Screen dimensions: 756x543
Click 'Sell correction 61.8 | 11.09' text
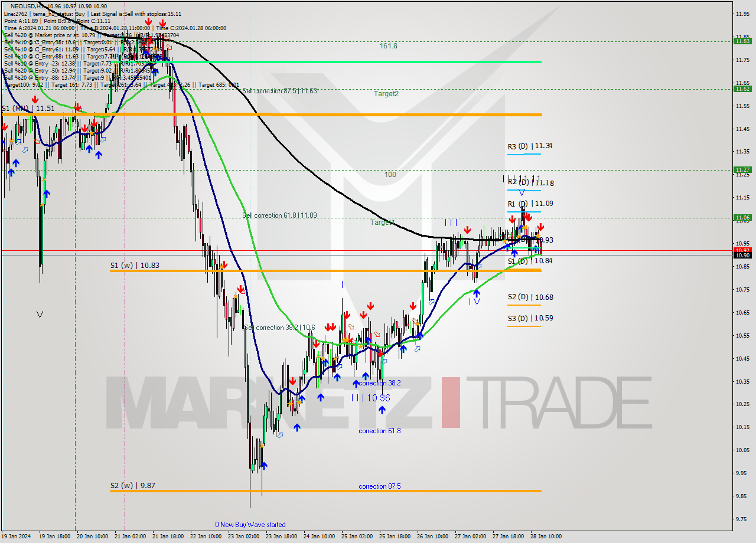coord(279,215)
